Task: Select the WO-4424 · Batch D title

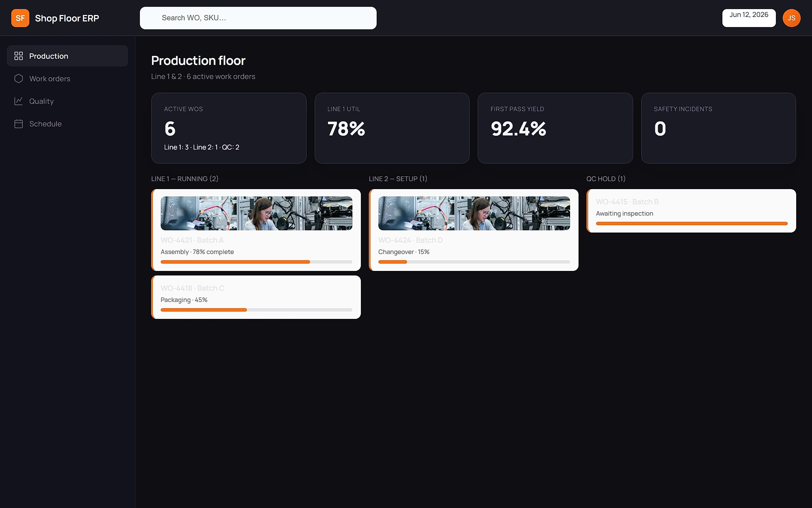Action: click(410, 240)
